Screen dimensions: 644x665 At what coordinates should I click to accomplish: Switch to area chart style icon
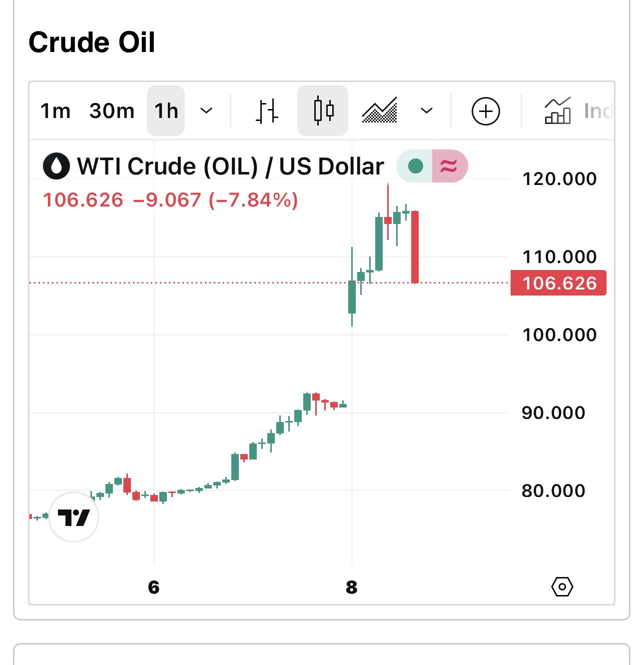[379, 110]
